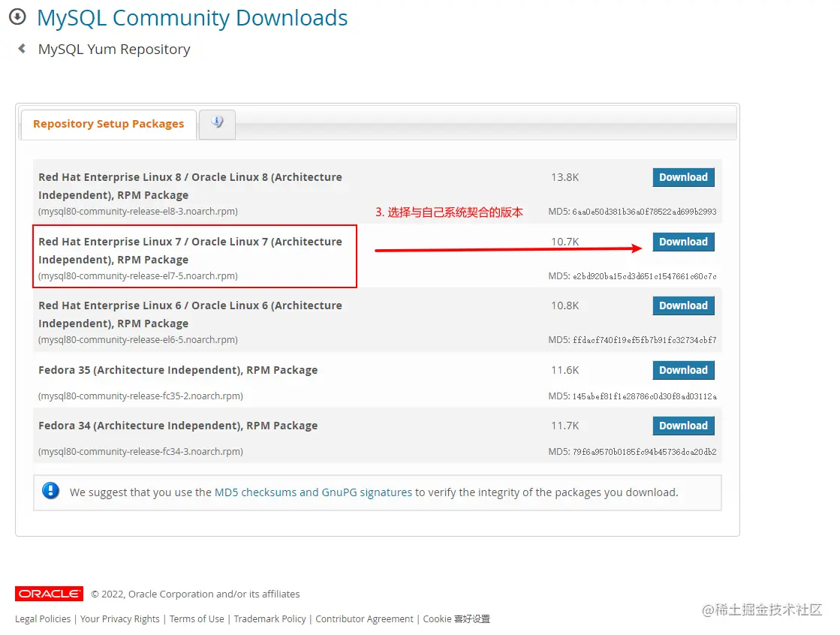Click the MD5 hash for the Fedora 34 package
Screen dimensions: 840x635
point(644,452)
